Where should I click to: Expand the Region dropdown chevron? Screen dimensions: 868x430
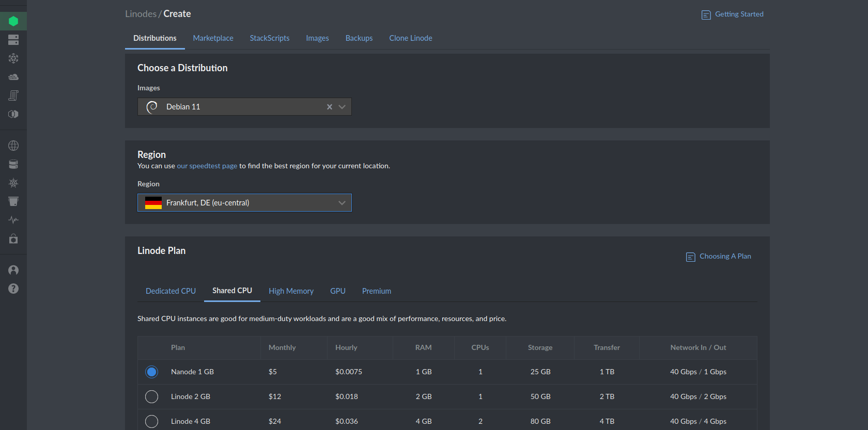point(342,203)
